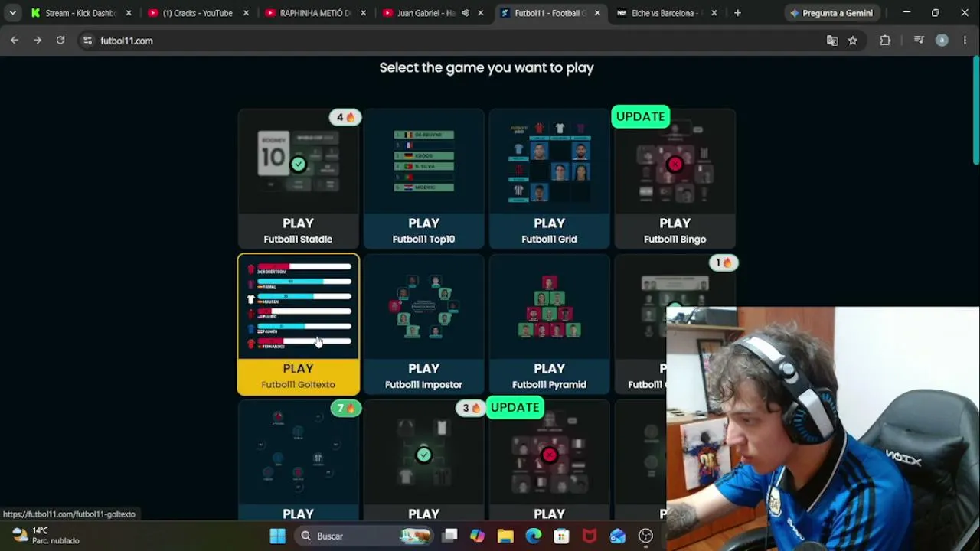
Task: Mute the Juan Gabriel tab audio icon
Action: point(465,13)
